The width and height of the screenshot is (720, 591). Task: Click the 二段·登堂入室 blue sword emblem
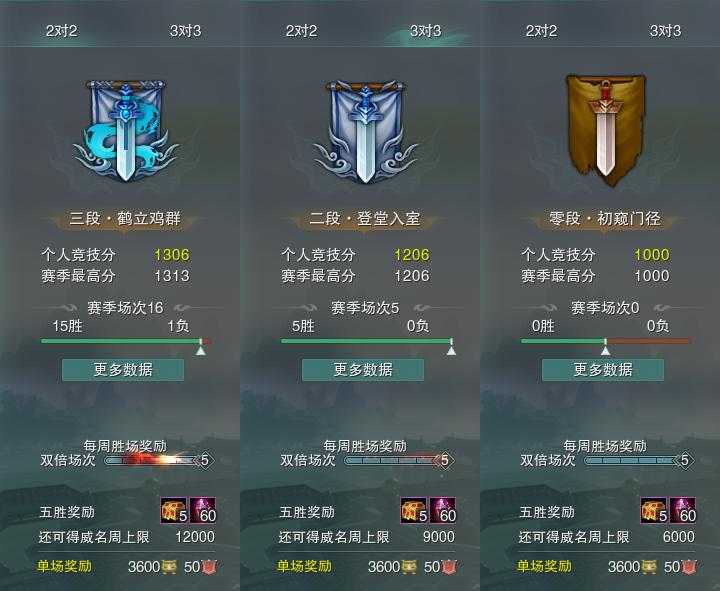(x=366, y=132)
